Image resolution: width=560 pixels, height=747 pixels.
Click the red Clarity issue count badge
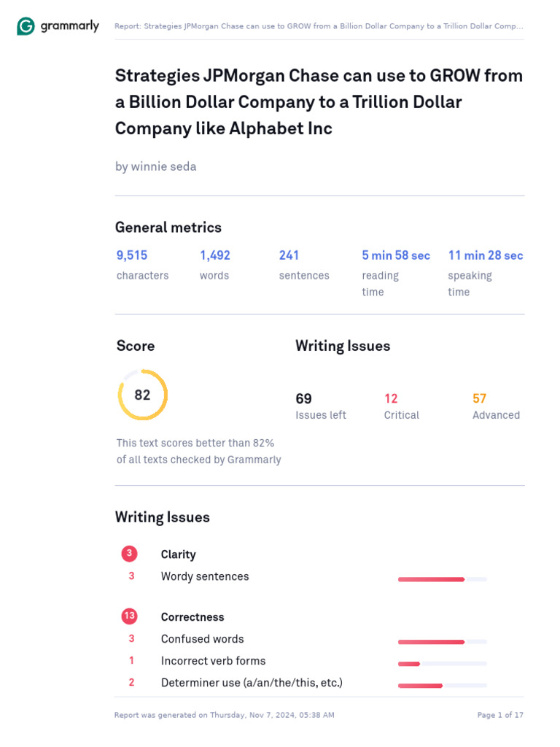pyautogui.click(x=129, y=554)
